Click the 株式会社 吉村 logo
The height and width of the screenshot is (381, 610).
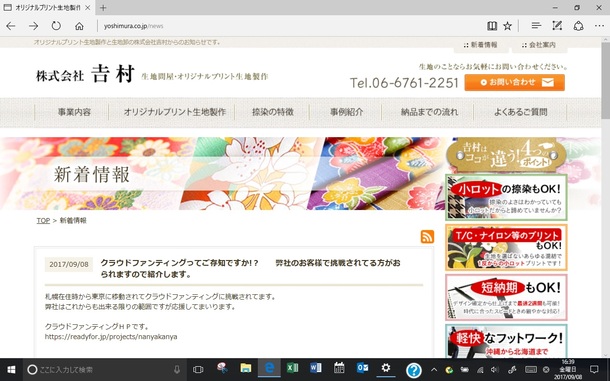click(86, 74)
